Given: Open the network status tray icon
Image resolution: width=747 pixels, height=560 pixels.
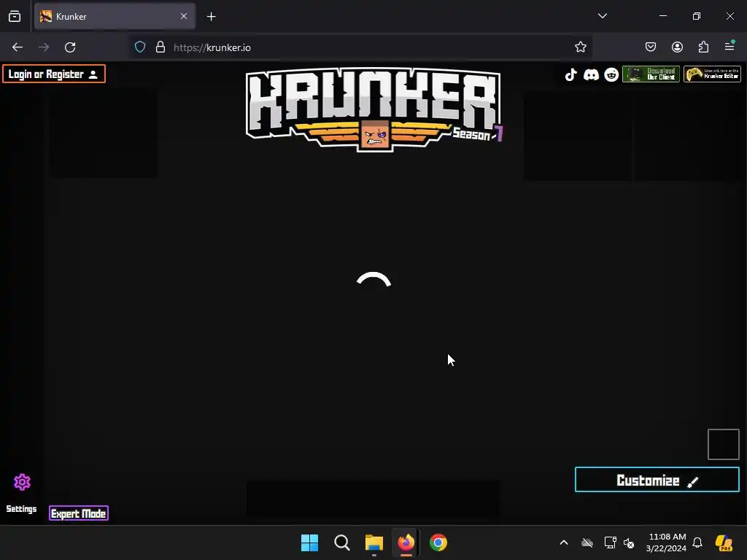Looking at the screenshot, I should coord(610,542).
